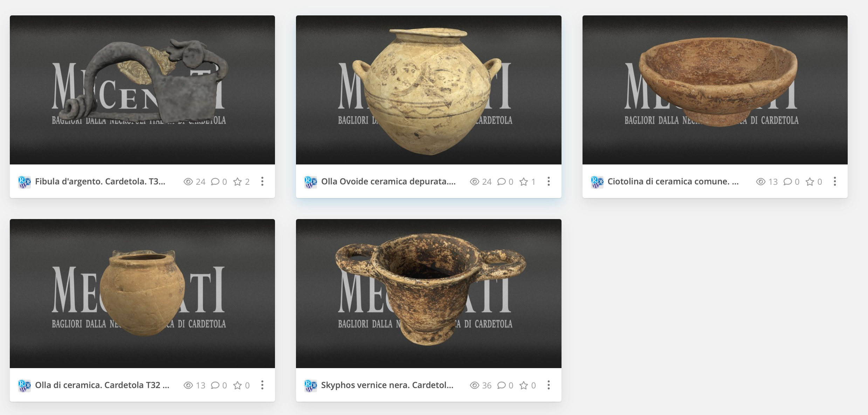868x415 pixels.
Task: Open the Skyphos vernice nera model thumbnail
Action: 428,294
